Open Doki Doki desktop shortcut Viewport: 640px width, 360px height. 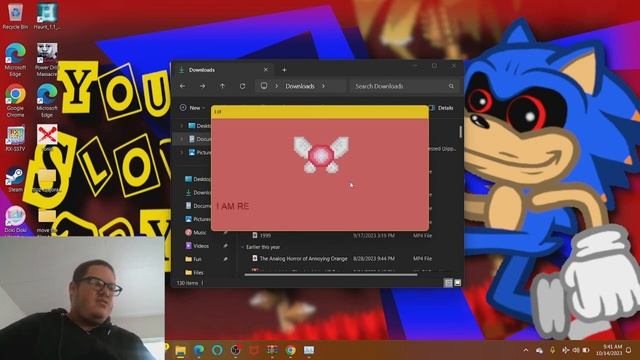click(x=15, y=220)
